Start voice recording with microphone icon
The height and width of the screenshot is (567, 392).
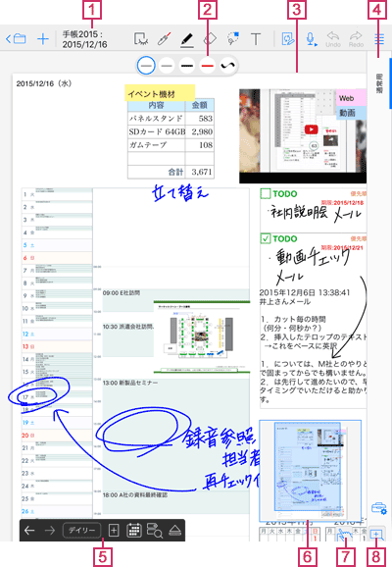(311, 39)
